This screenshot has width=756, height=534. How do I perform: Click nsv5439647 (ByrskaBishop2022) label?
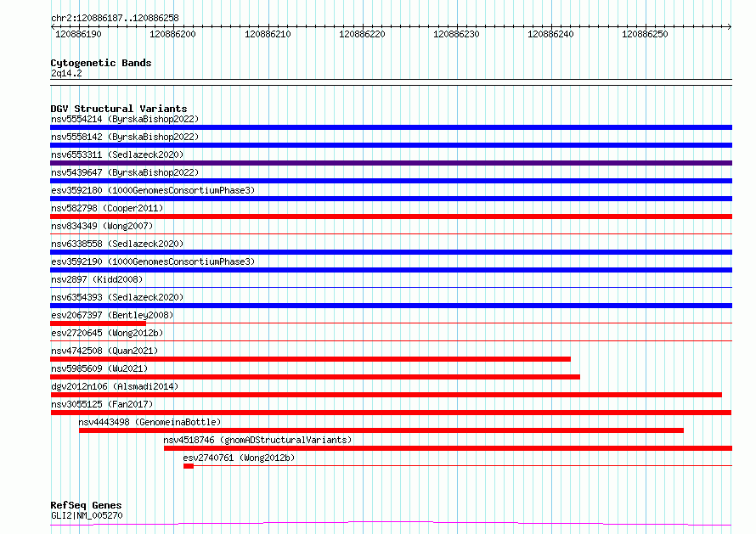(125, 172)
